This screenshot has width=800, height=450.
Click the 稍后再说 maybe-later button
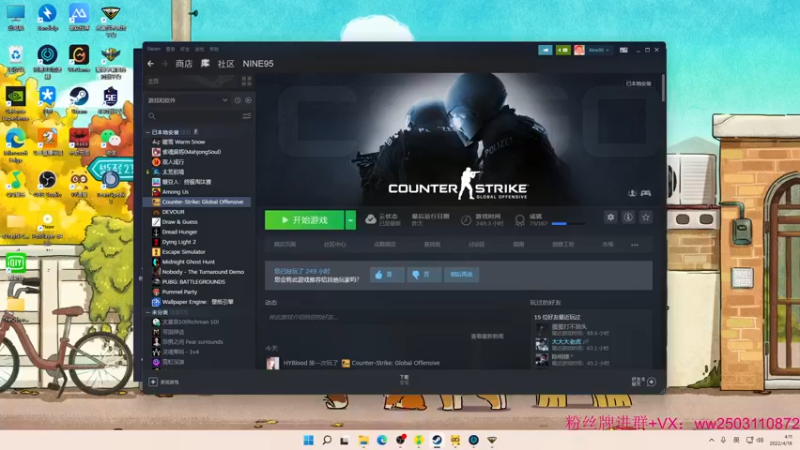pyautogui.click(x=461, y=274)
